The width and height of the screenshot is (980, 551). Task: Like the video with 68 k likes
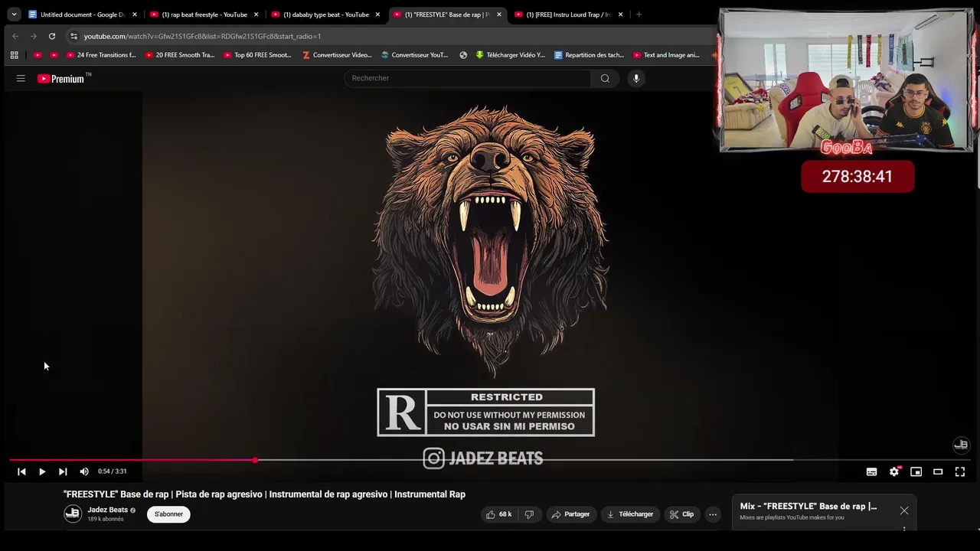click(x=498, y=514)
